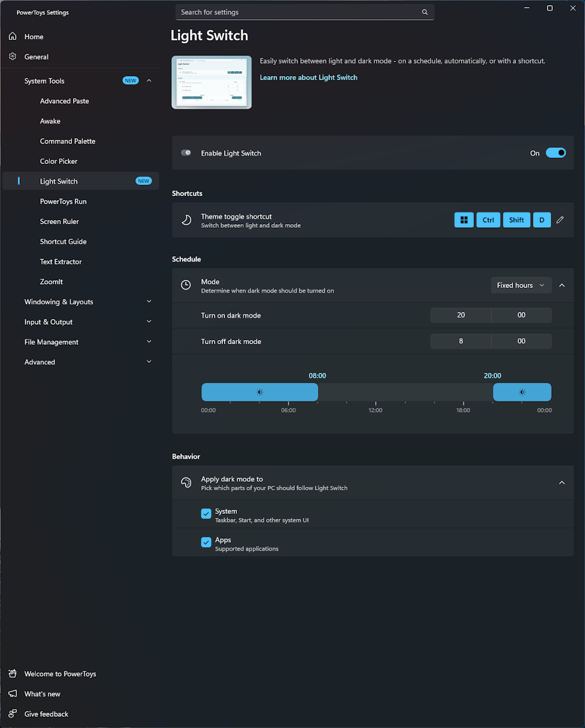The width and height of the screenshot is (585, 728).
Task: Uncheck the System checkbox
Action: click(206, 514)
